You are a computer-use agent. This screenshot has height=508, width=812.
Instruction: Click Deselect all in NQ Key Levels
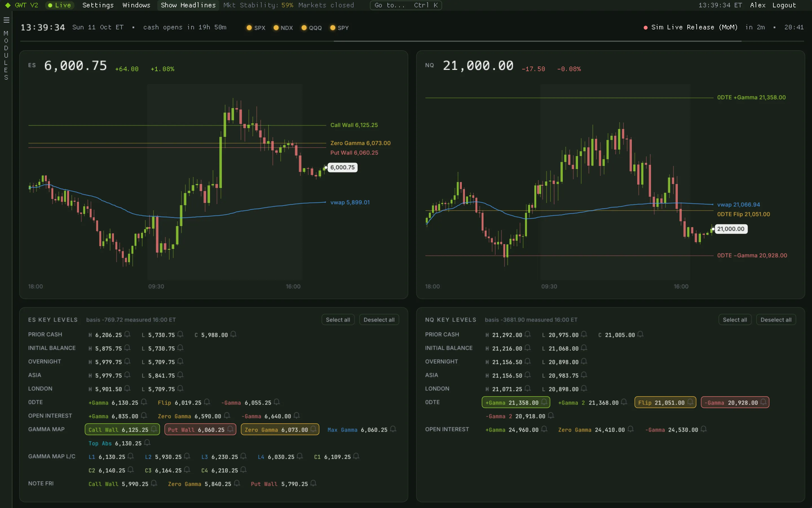point(776,320)
